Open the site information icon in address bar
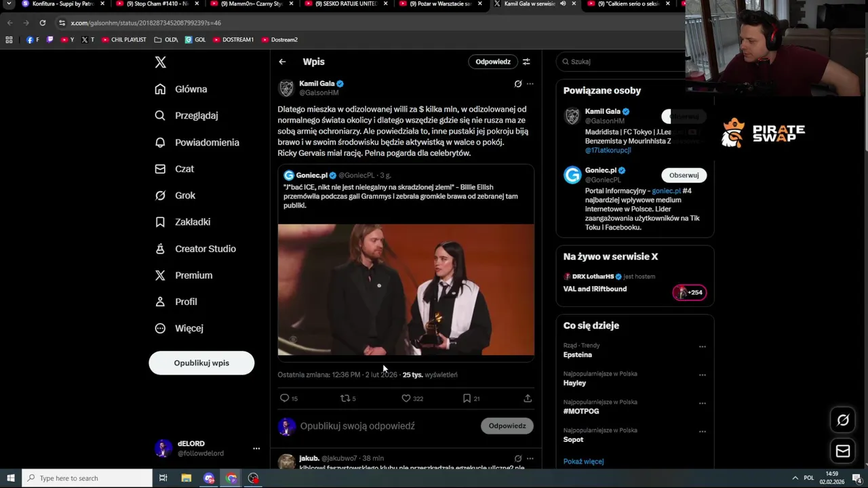This screenshot has width=868, height=488. 62,23
